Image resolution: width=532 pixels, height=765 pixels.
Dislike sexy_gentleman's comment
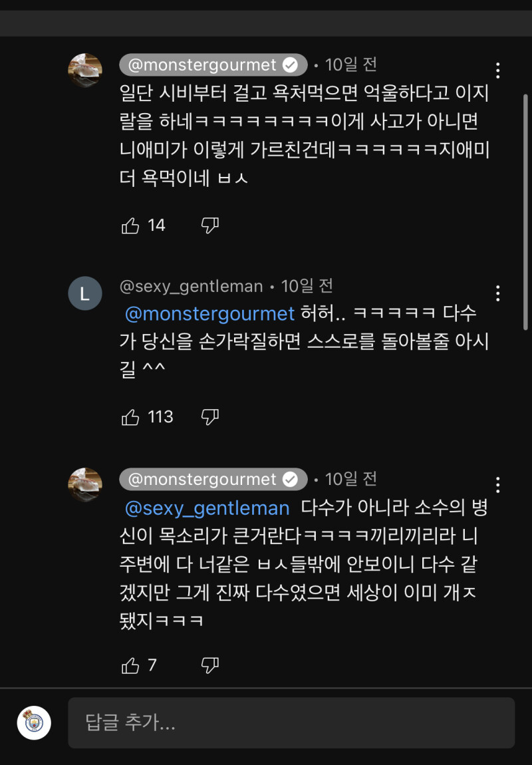click(x=209, y=418)
